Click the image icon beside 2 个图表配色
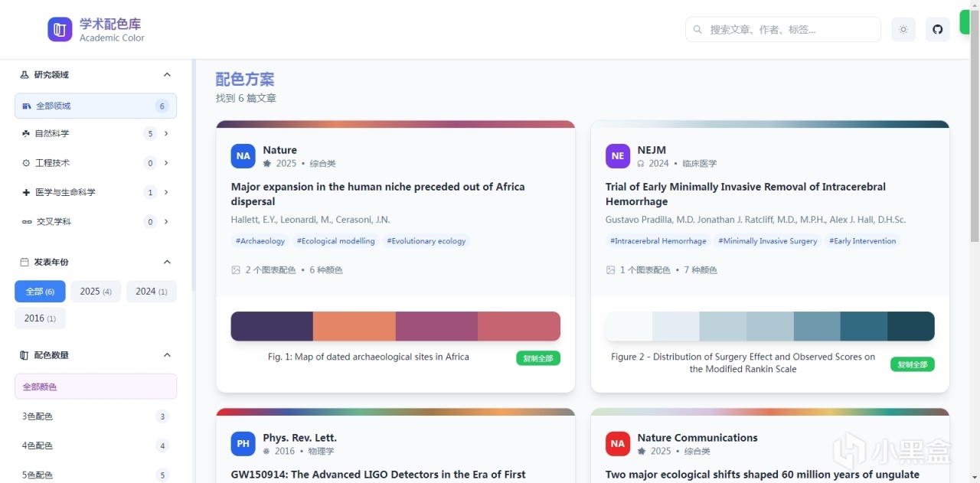Image resolution: width=980 pixels, height=483 pixels. pos(236,270)
